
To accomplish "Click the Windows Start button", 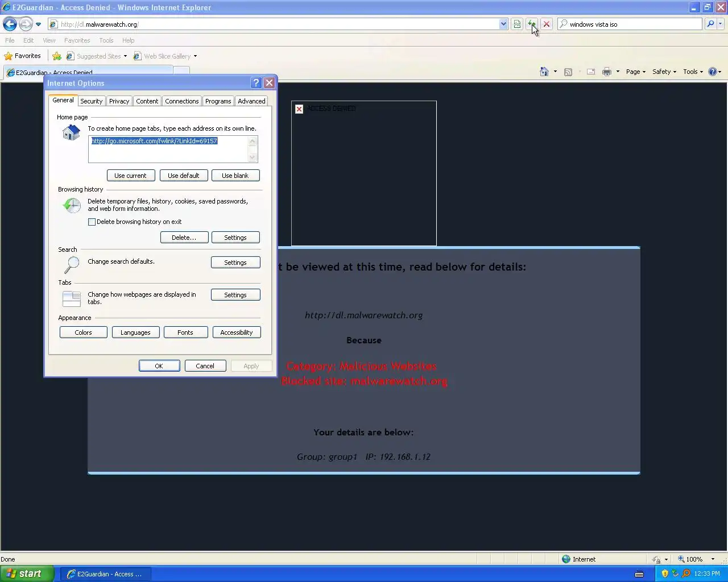I will tap(27, 573).
